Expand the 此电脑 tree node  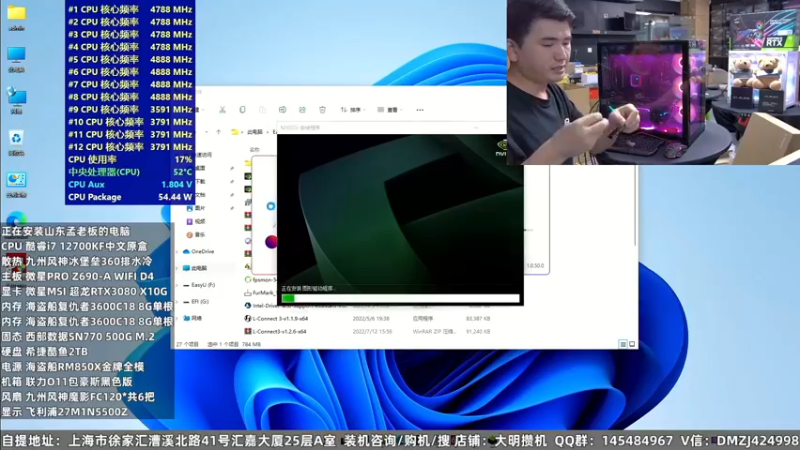178,268
